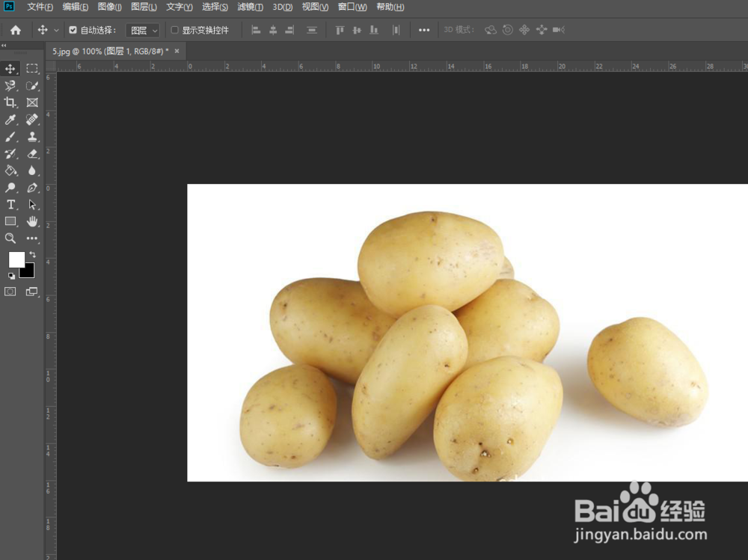Click the potato image on canvas
The image size is (748, 560).
(467, 333)
